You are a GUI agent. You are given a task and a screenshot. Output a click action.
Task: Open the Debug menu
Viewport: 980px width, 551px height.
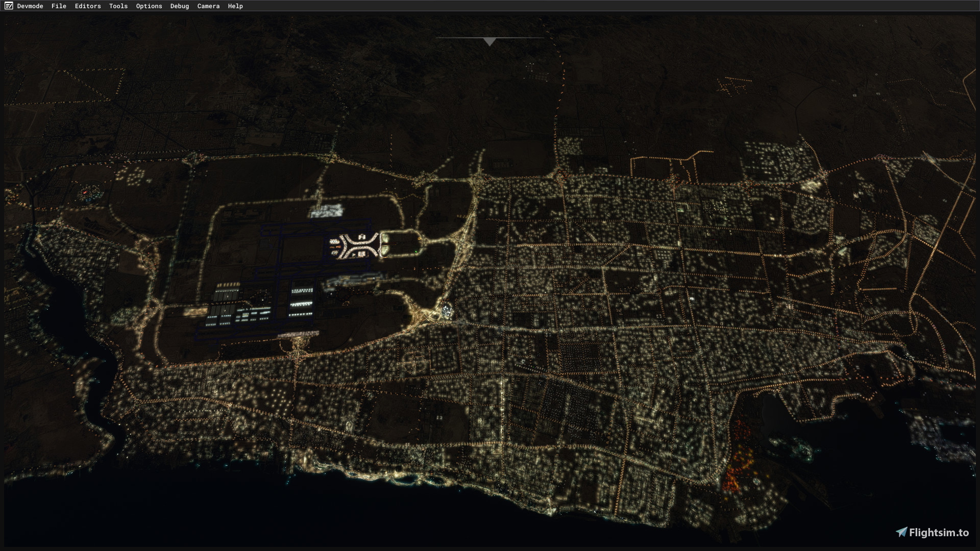(x=180, y=6)
